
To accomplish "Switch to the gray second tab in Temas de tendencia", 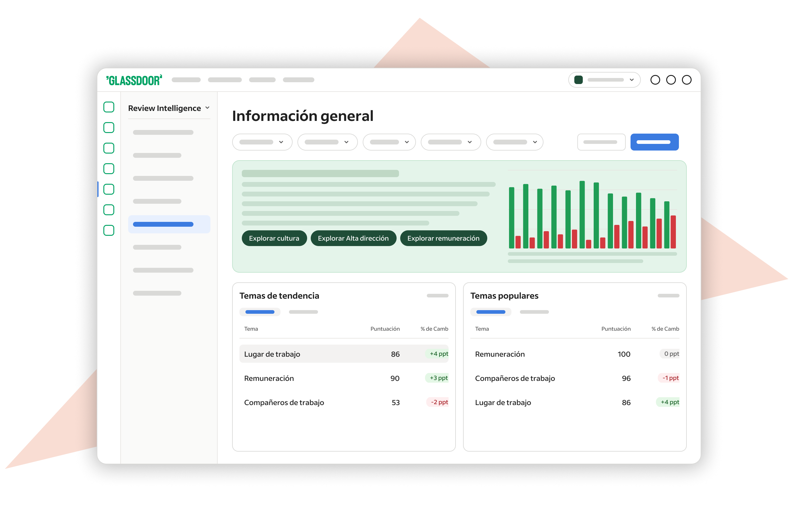I will 303,312.
